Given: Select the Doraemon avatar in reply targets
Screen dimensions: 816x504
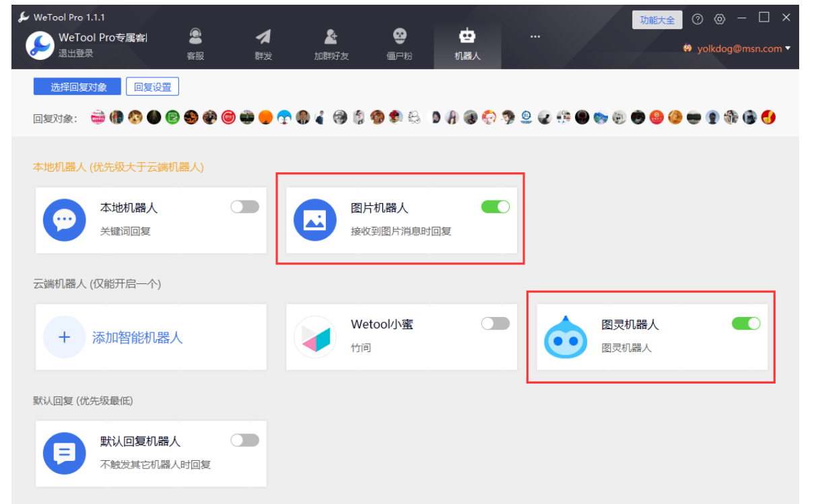Looking at the screenshot, I should pyautogui.click(x=283, y=118).
